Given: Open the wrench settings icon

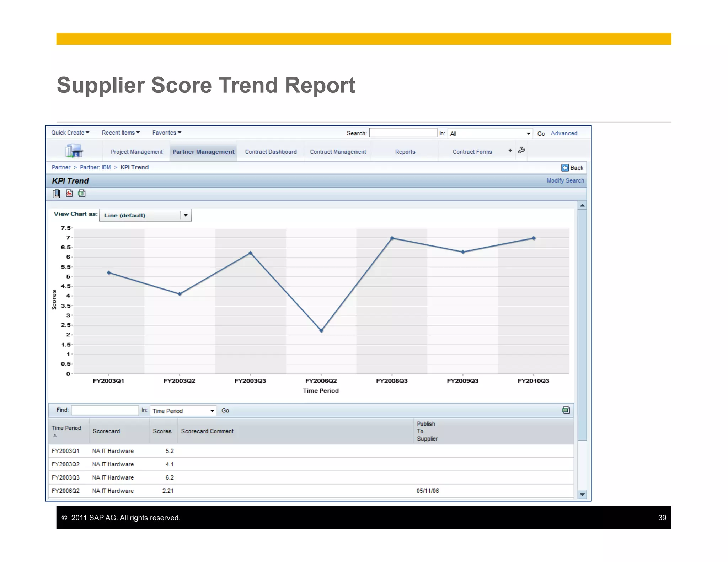Looking at the screenshot, I should pyautogui.click(x=521, y=150).
